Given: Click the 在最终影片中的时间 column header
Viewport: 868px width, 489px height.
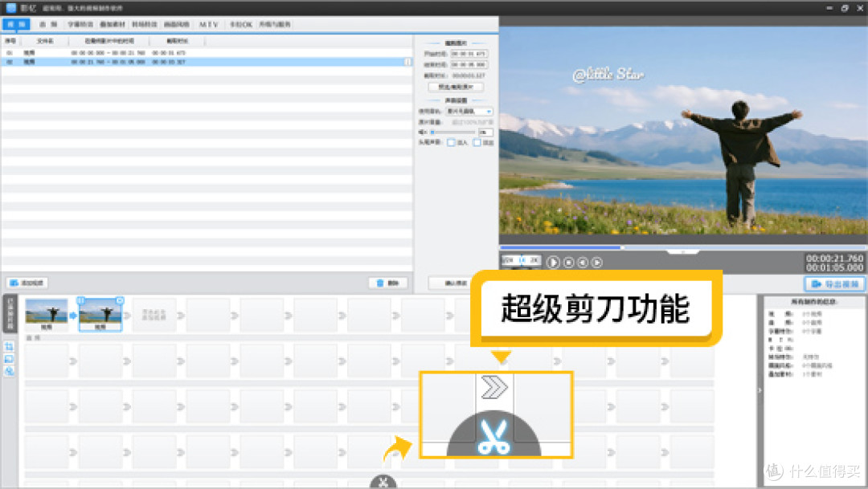Looking at the screenshot, I should pos(109,41).
